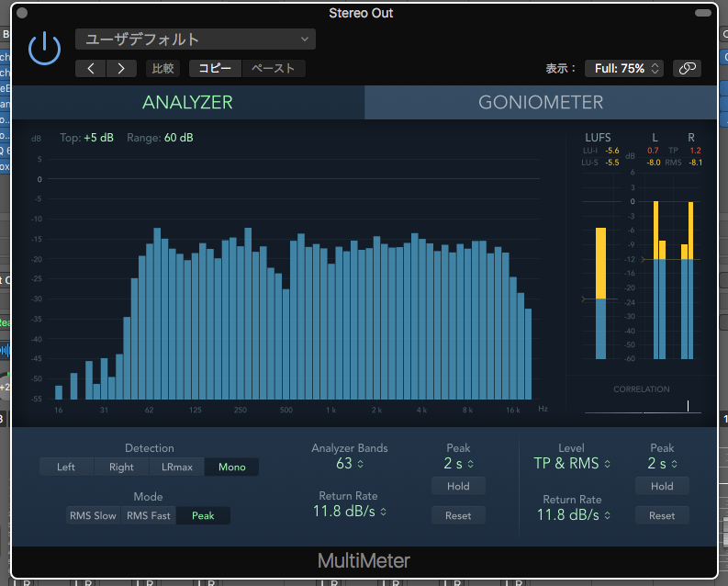728x586 pixels.
Task: Click right RMS value -8.1
Action: click(695, 163)
